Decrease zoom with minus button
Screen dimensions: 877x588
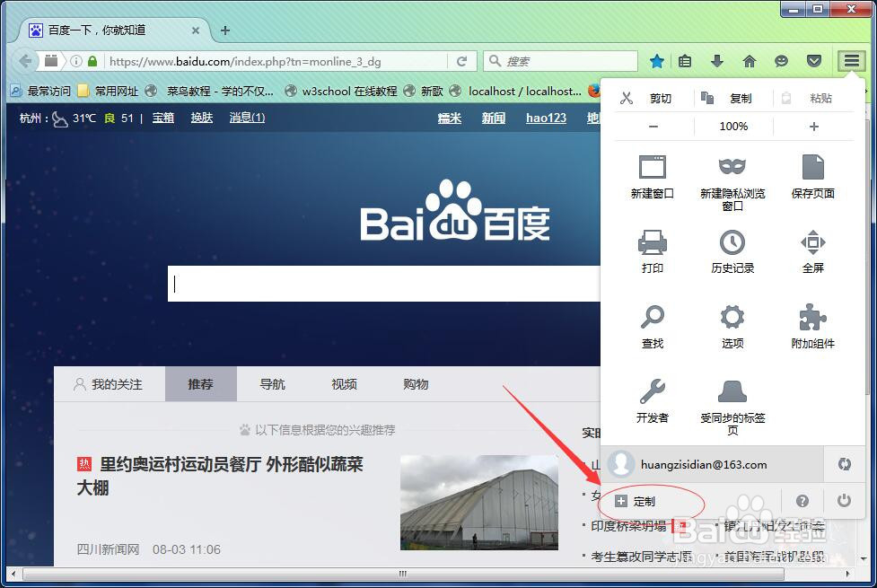coord(653,127)
